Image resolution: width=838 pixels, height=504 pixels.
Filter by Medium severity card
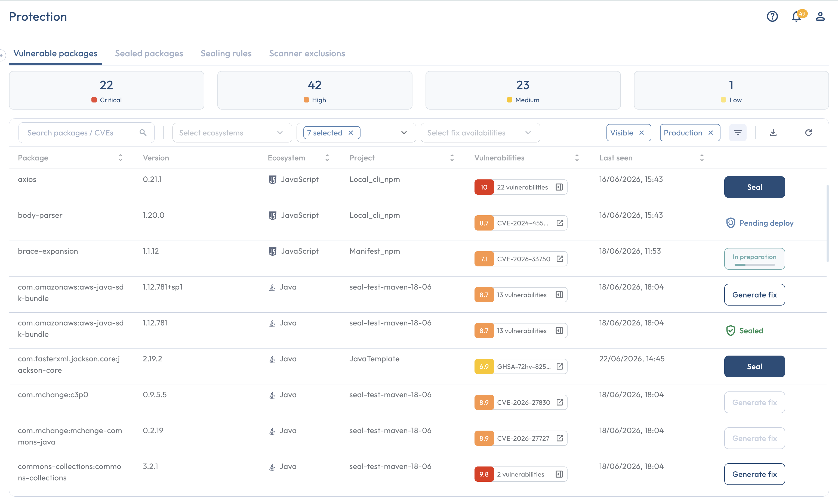point(523,90)
